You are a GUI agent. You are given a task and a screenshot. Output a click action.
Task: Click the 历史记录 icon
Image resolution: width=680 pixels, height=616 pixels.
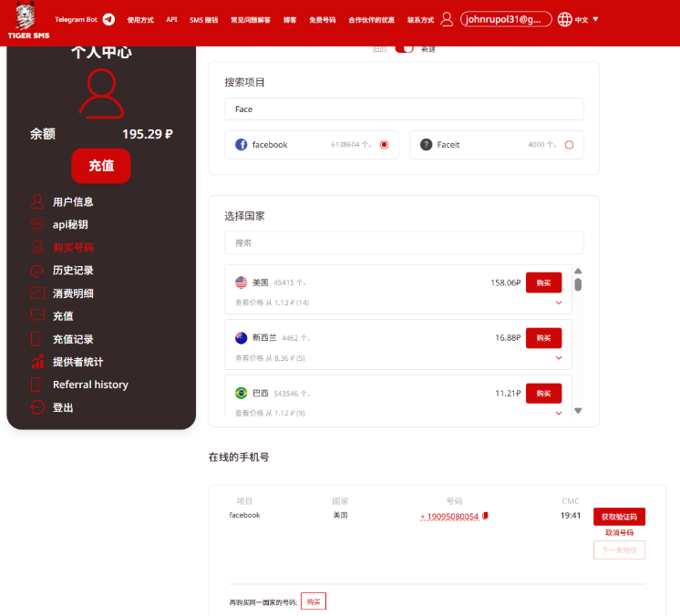point(37,271)
